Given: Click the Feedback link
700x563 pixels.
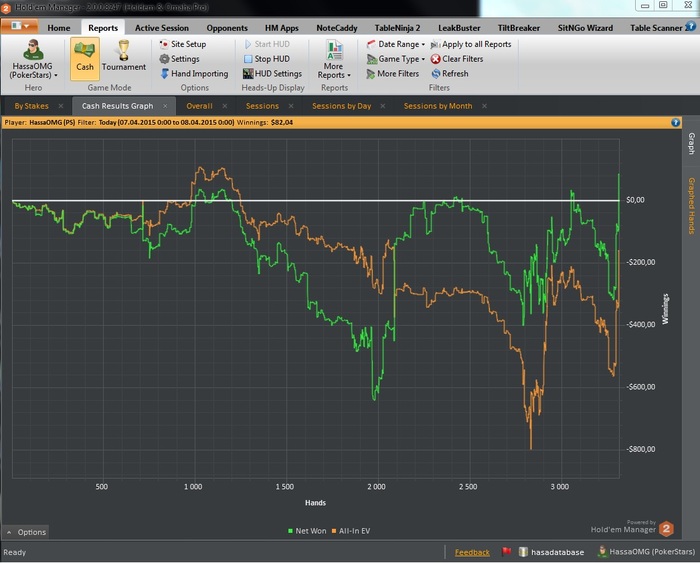Looking at the screenshot, I should tap(472, 552).
